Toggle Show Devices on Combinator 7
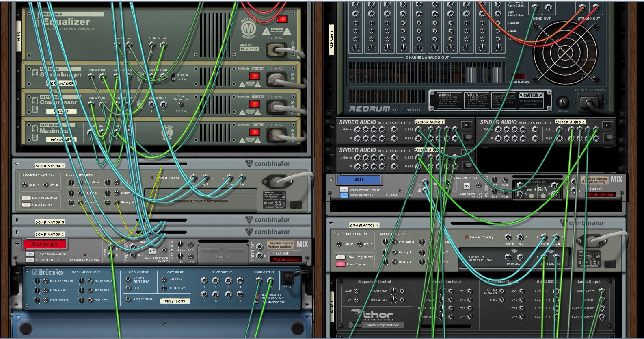The image size is (644, 339). click(26, 205)
